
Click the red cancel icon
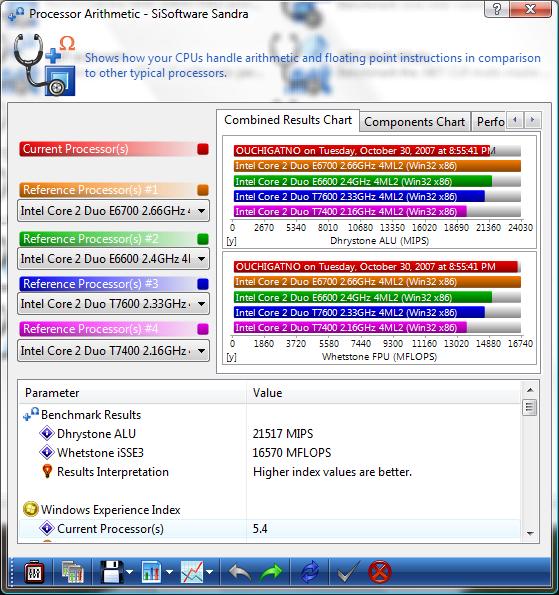tap(379, 572)
